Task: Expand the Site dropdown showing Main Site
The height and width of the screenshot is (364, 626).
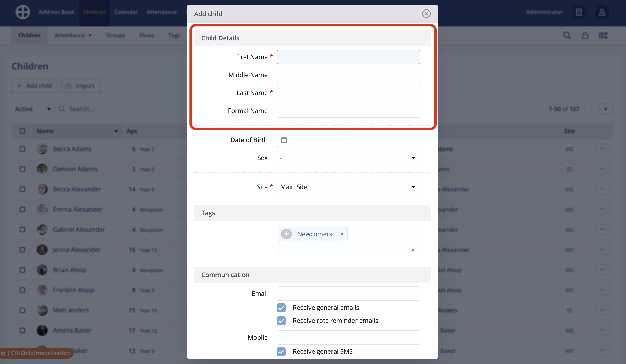Action: [348, 187]
